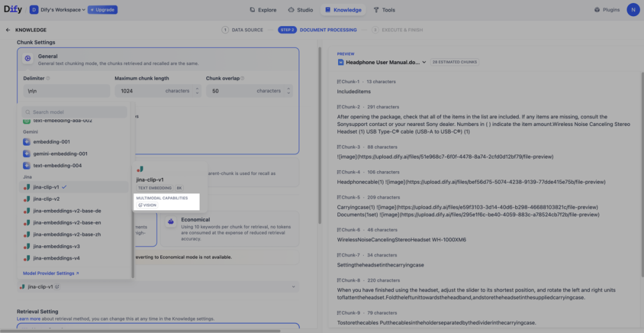Screen dimensions: 644x333
Task: Click the 8K tag in tooltip
Action: 179,188
